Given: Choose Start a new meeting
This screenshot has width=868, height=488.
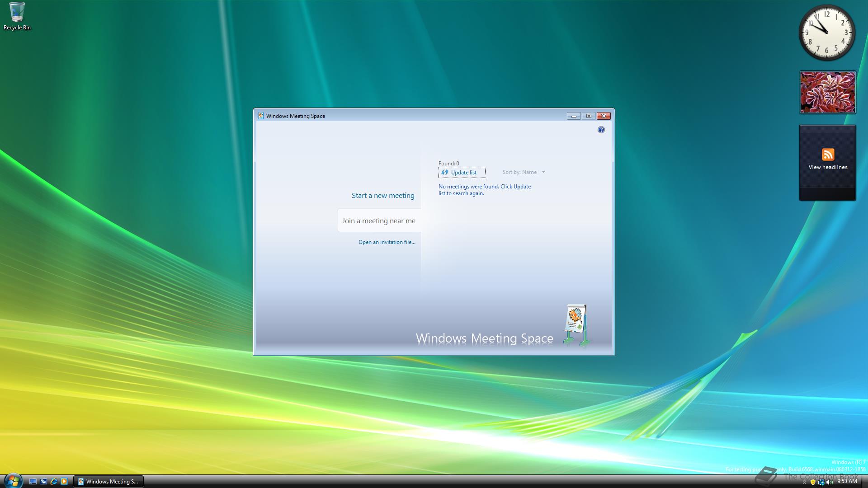Looking at the screenshot, I should coord(383,195).
